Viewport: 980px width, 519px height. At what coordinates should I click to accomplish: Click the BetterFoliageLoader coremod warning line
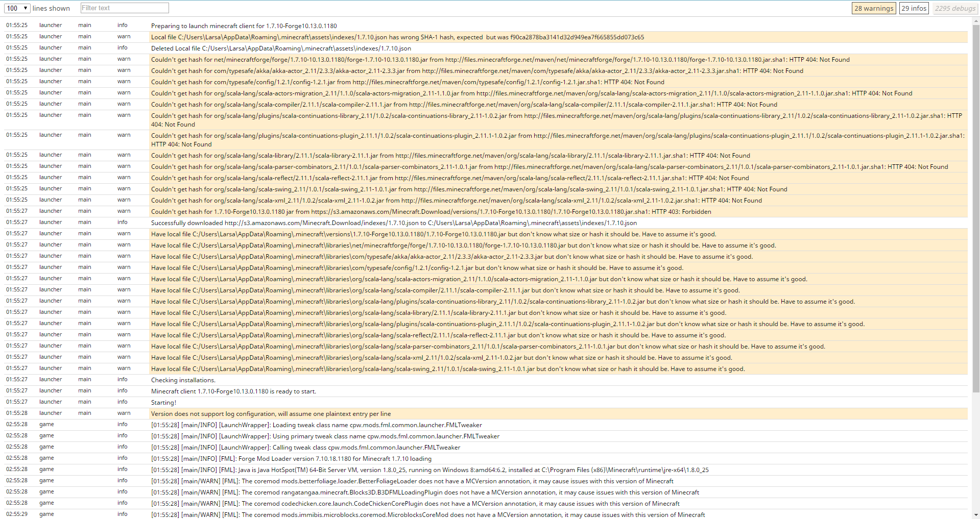[x=412, y=481]
